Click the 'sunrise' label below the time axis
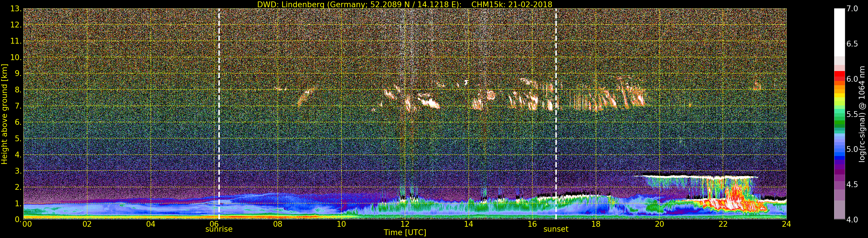Viewport: 868px width, 238px height. point(219,229)
